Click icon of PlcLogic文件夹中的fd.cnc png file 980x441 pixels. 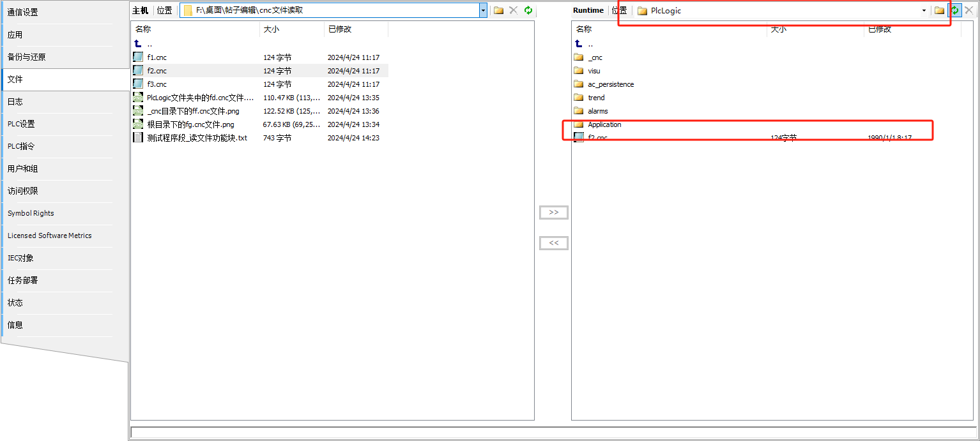pos(138,98)
